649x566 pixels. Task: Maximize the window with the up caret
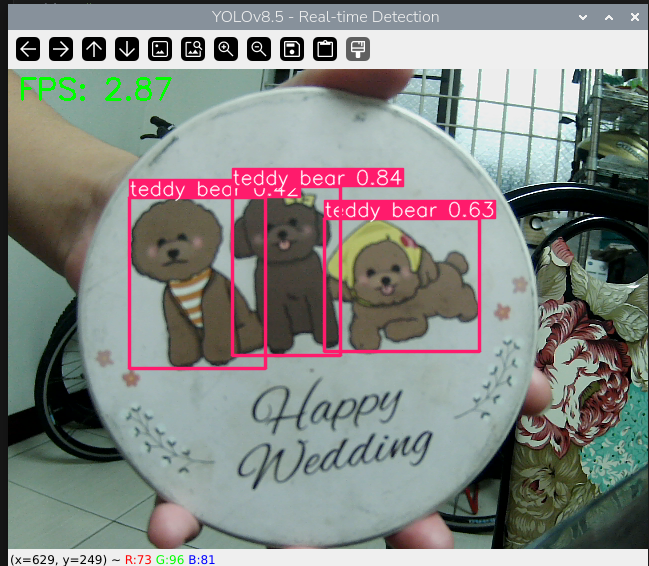609,17
